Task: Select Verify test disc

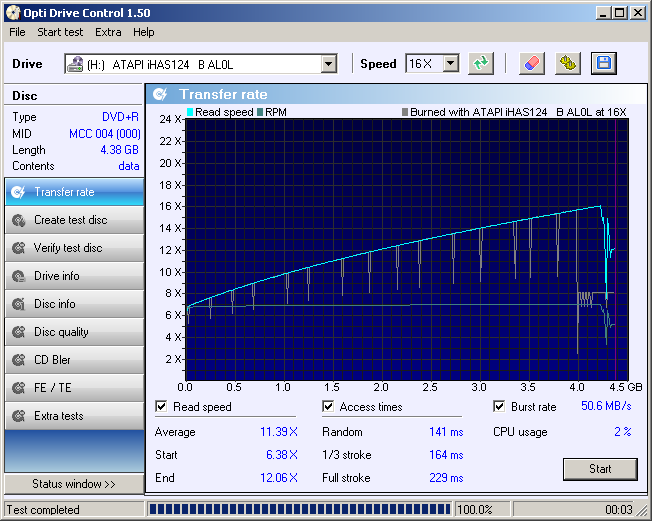Action: [74, 248]
